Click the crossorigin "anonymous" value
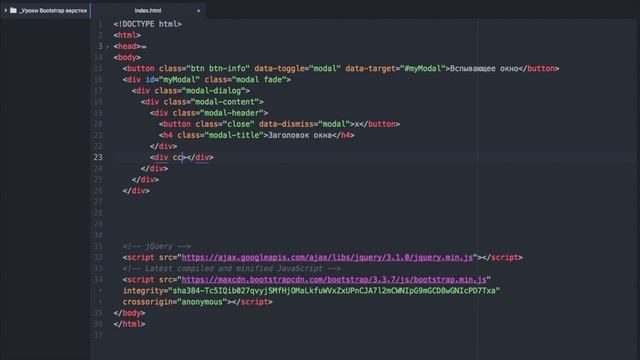The width and height of the screenshot is (640, 360). (202, 302)
